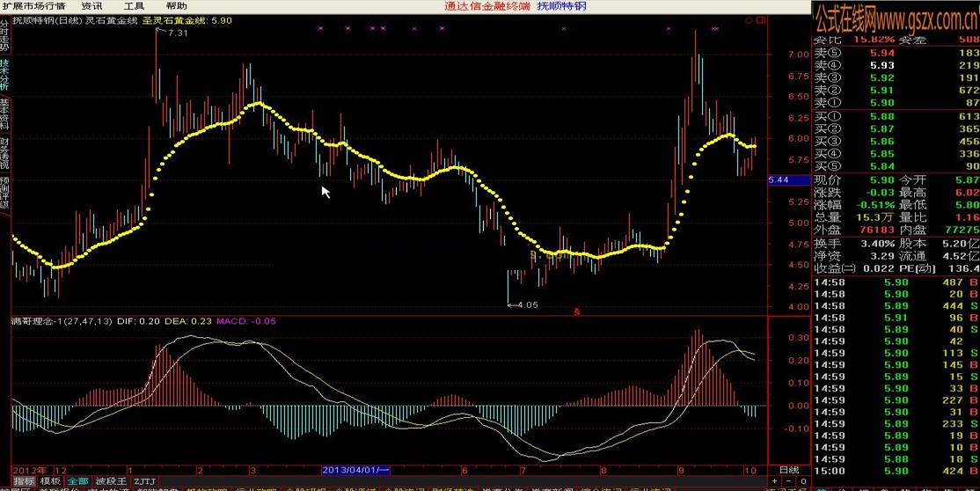Click the 卖② 5.91 order book row
This screenshot has height=491, width=980.
pos(896,90)
